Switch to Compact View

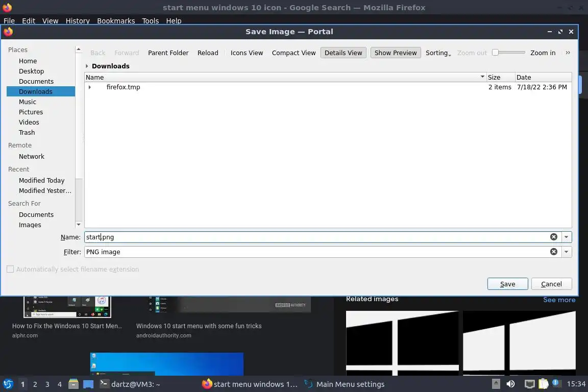293,53
